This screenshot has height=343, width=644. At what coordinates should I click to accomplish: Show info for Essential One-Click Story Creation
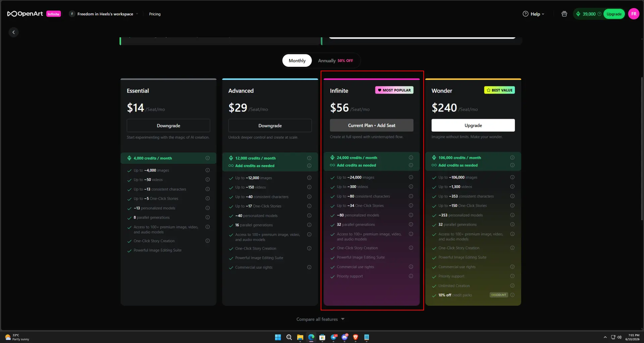(x=208, y=241)
